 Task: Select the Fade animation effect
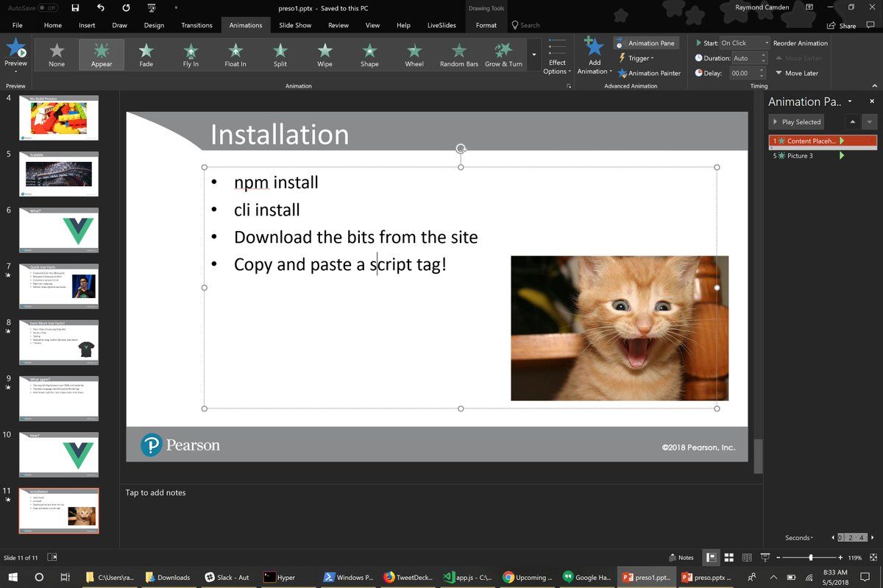146,54
